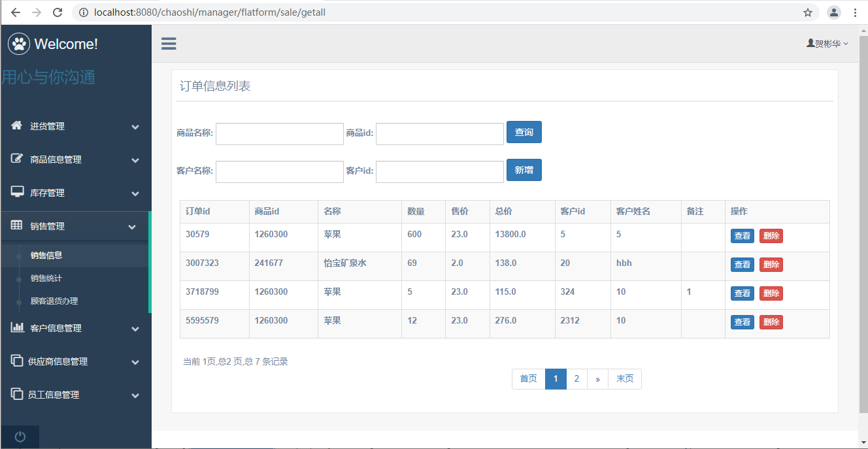Image resolution: width=868 pixels, height=449 pixels.
Task: Click the user icon next to 贺彬华
Action: click(x=810, y=43)
